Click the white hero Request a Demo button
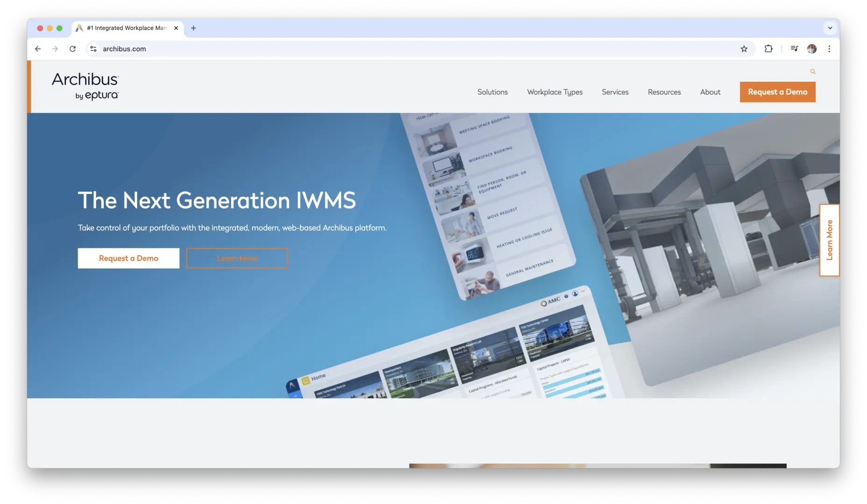This screenshot has height=504, width=867. (x=128, y=258)
